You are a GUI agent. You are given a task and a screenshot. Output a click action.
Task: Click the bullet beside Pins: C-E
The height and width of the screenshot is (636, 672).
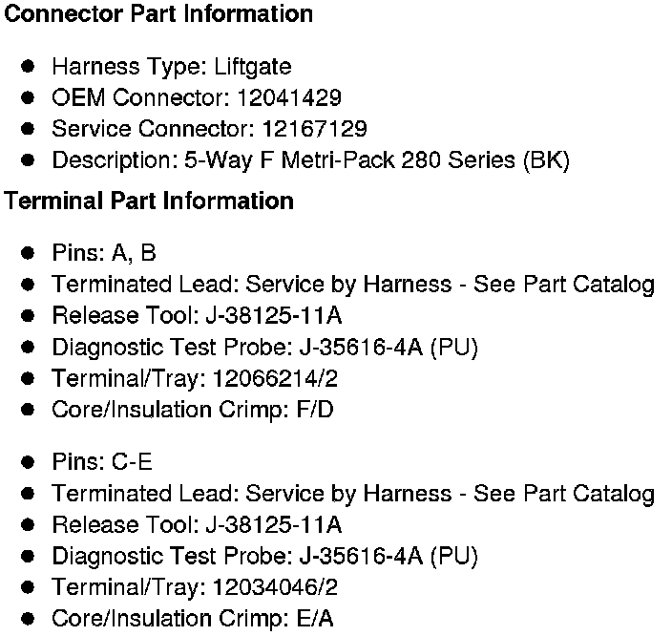[x=30, y=462]
